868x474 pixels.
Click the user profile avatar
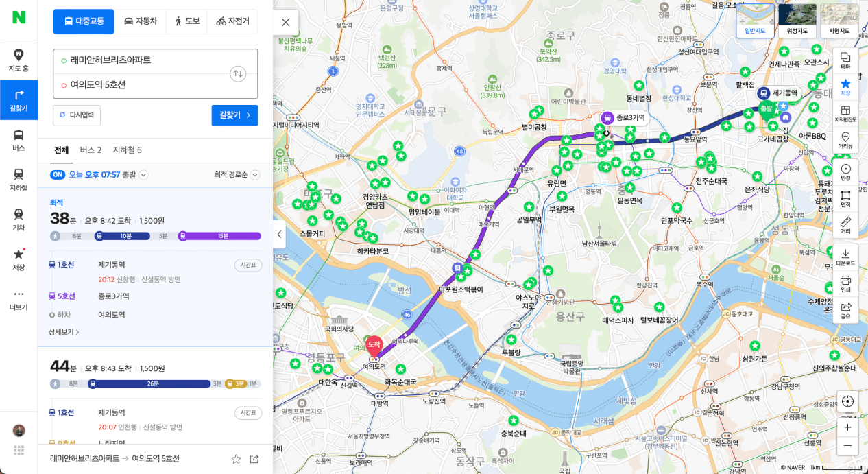click(x=19, y=430)
